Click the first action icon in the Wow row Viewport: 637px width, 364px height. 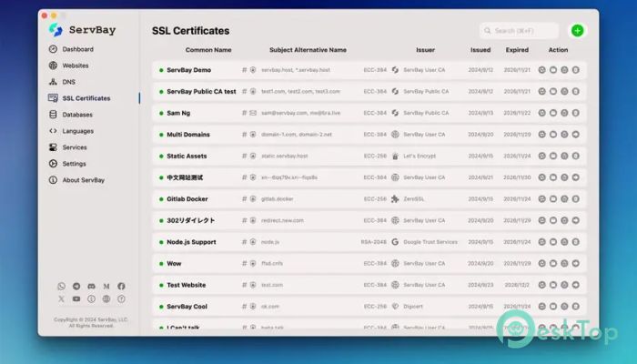[542, 264]
